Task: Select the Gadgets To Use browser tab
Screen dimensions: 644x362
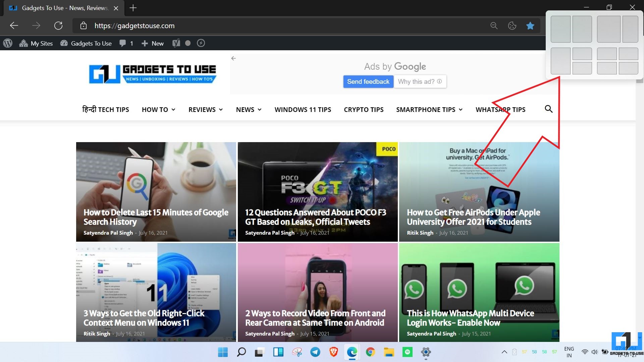Action: tap(64, 8)
